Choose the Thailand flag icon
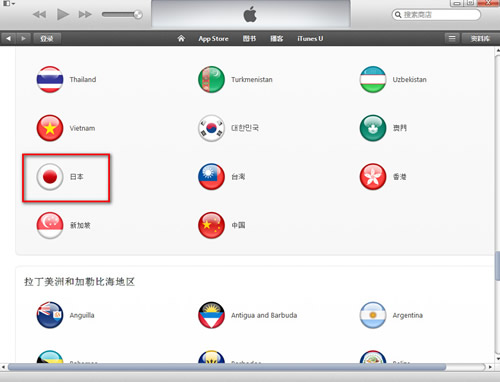Screen dimensions: 500x382 (x=50, y=79)
